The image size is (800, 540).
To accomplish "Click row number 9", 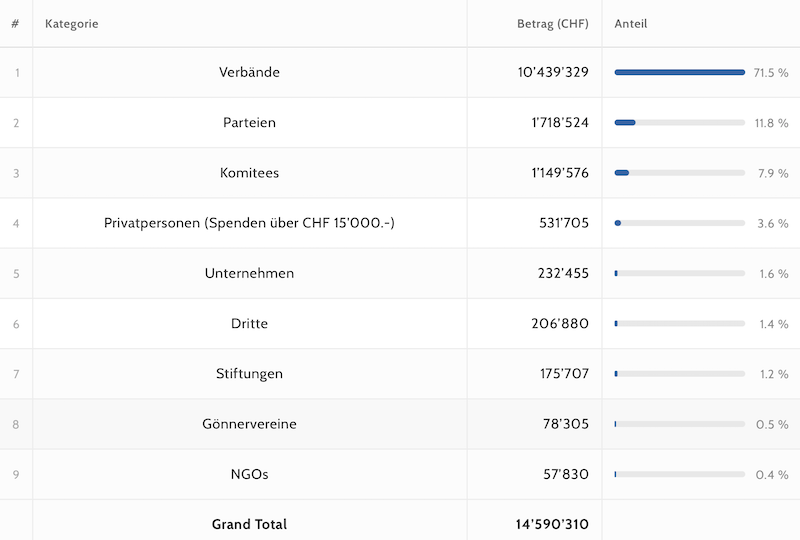I will point(16,475).
